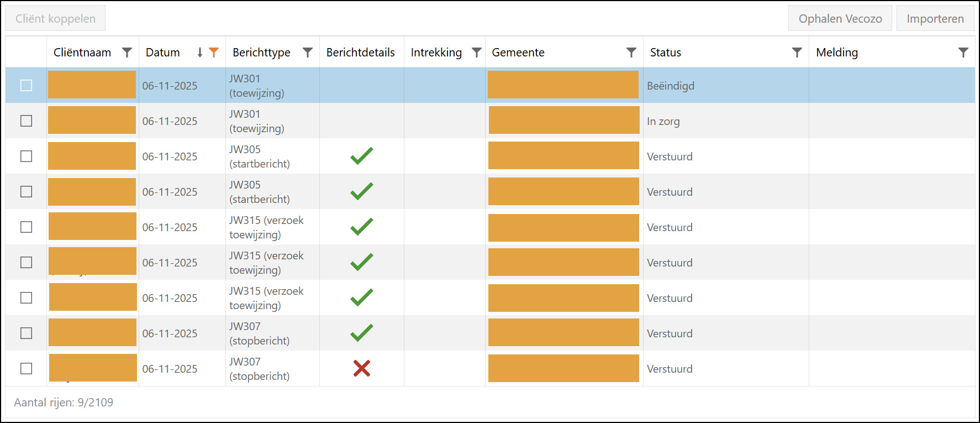Open the Cliëntnaam column filter icon
980x423 pixels.
tap(127, 53)
